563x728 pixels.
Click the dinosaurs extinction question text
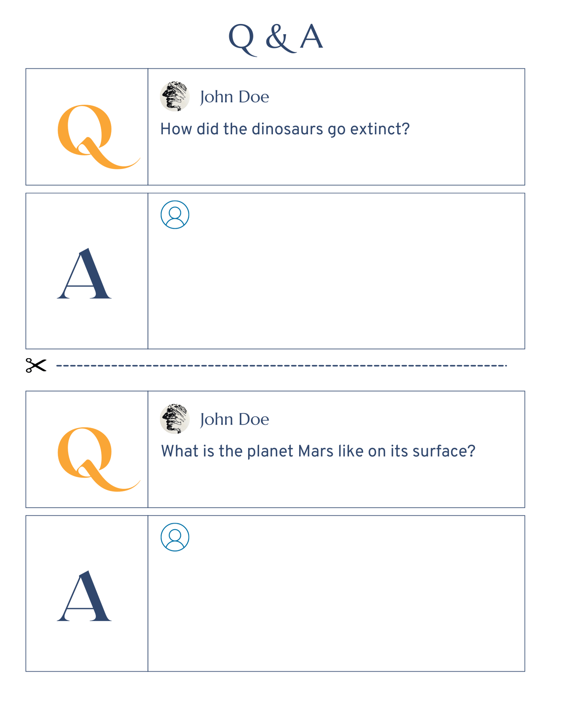click(x=285, y=129)
